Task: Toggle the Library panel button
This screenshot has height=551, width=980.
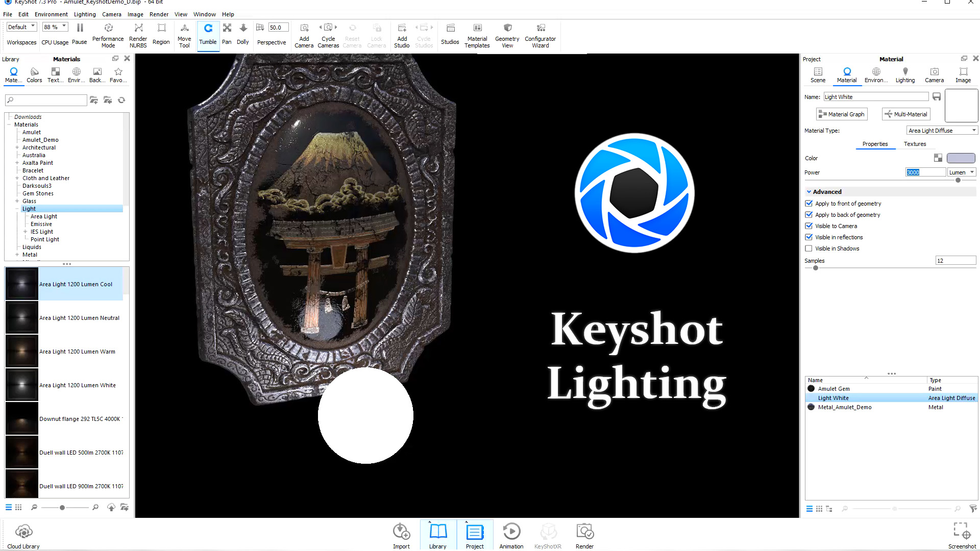Action: tap(438, 536)
